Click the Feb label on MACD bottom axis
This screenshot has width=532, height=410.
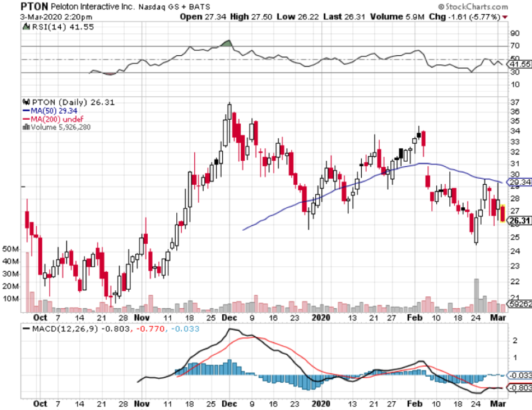(x=415, y=404)
